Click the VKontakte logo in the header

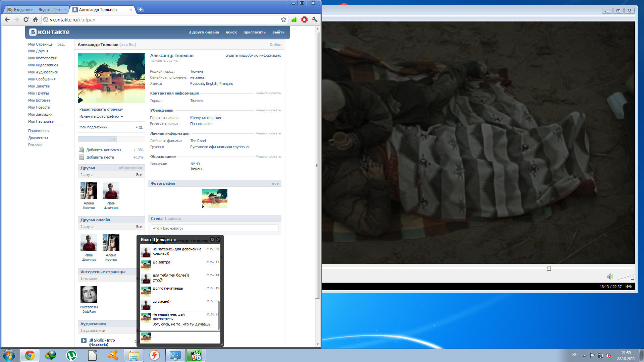(x=50, y=32)
